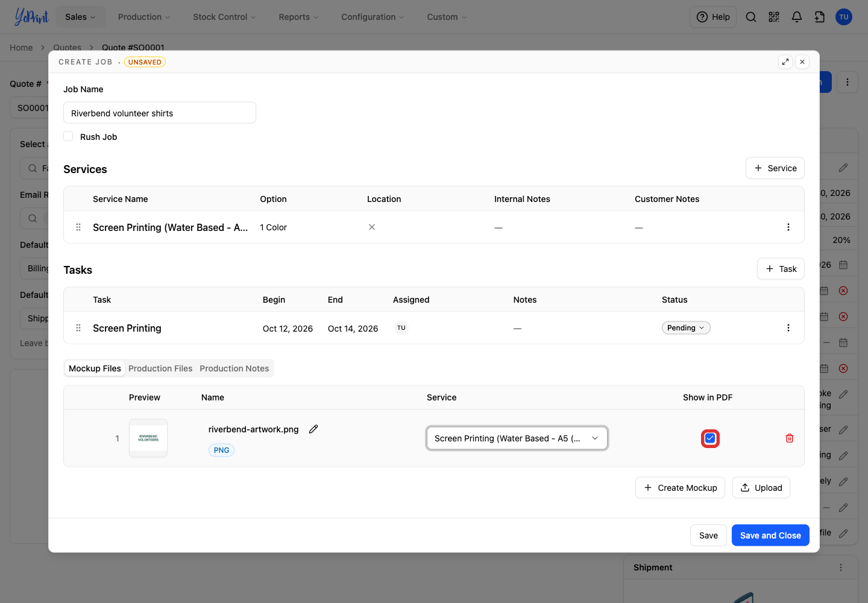
Task: Open the Custom menu
Action: [x=447, y=17]
